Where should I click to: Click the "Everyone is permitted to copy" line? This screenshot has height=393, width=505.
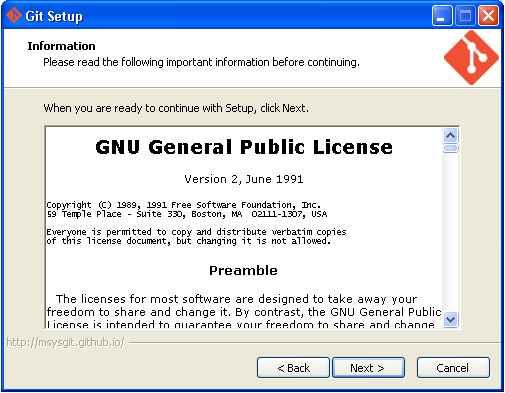click(x=196, y=232)
